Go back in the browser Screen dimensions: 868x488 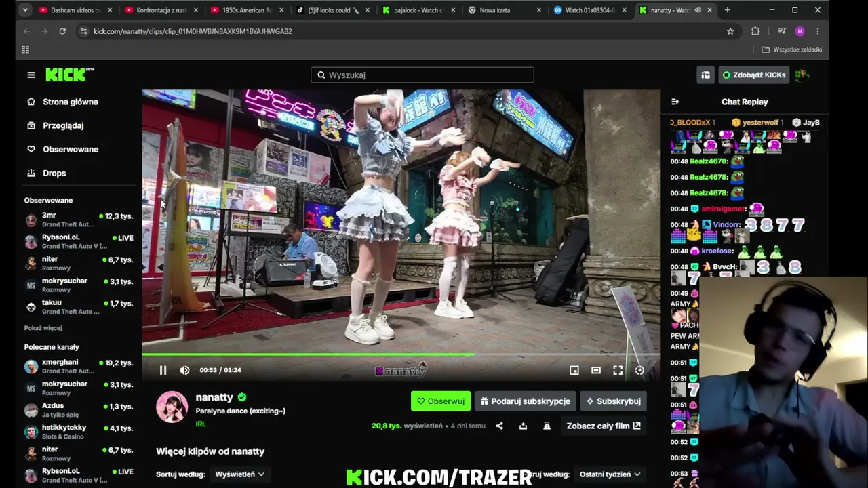[26, 31]
